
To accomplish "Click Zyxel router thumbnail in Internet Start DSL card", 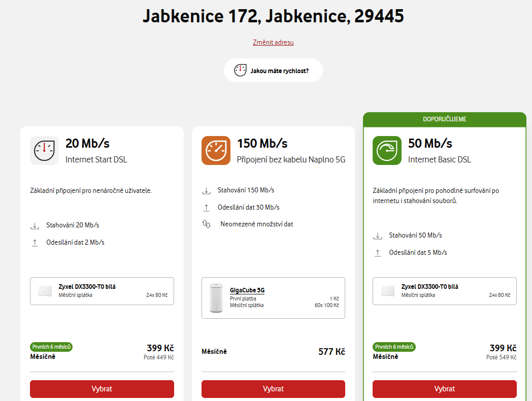I will coord(45,291).
